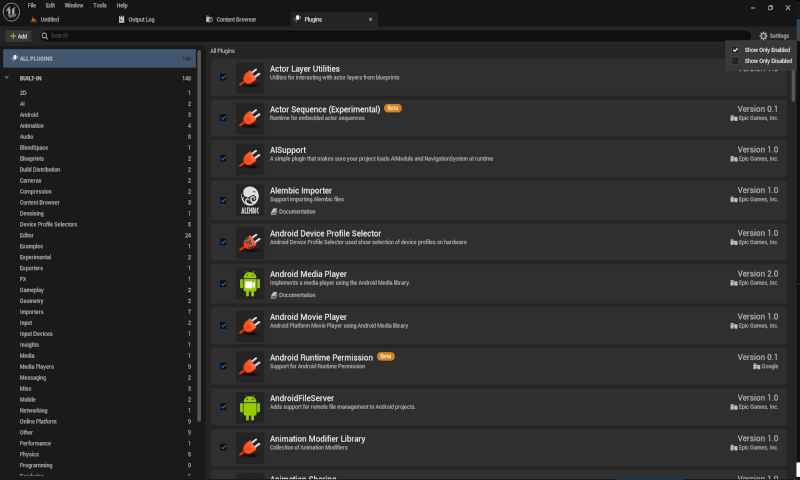Click the Content Browser tab icon

click(209, 19)
